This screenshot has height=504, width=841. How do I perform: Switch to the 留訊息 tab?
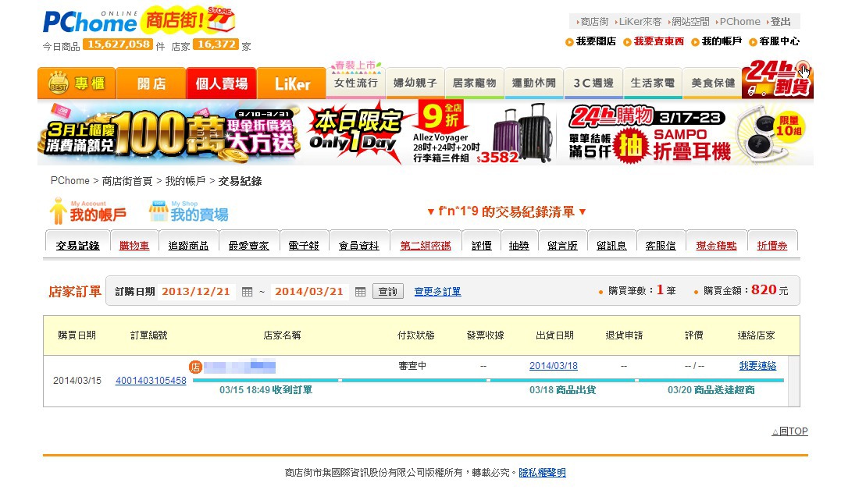coord(611,245)
